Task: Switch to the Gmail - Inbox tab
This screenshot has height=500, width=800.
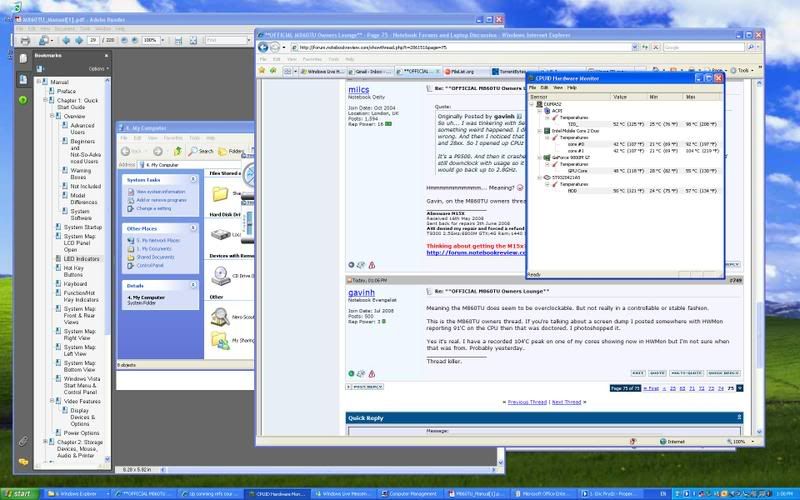Action: (371, 71)
